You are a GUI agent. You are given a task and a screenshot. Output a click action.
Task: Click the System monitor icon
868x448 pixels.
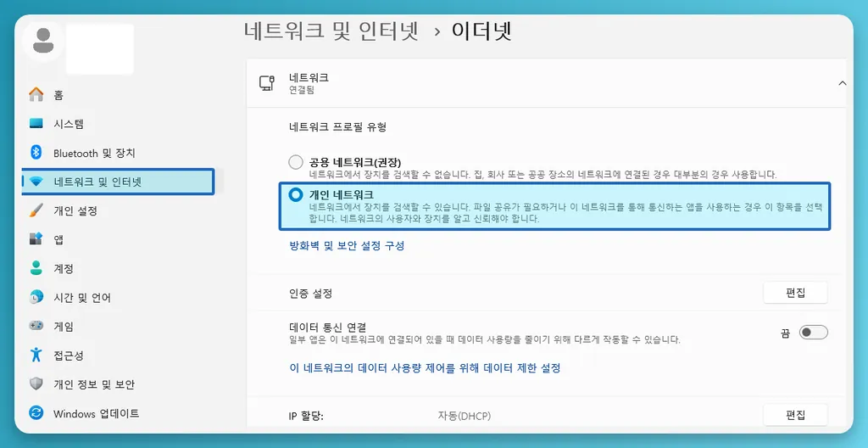(x=36, y=123)
